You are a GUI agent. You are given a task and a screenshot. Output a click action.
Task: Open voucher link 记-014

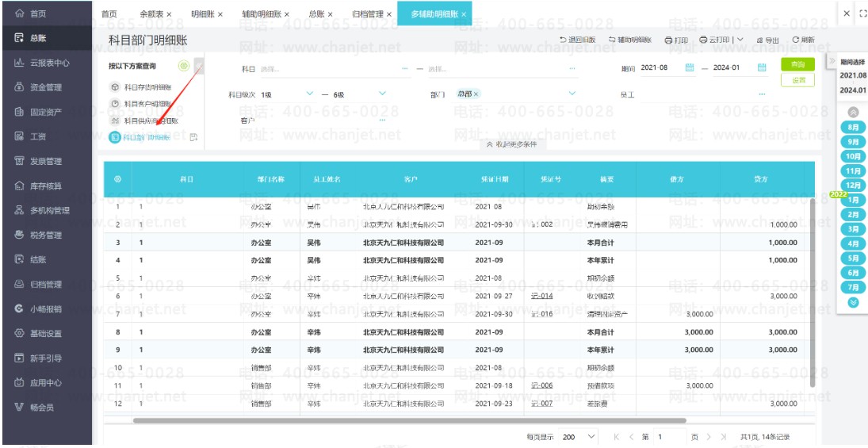(x=542, y=296)
